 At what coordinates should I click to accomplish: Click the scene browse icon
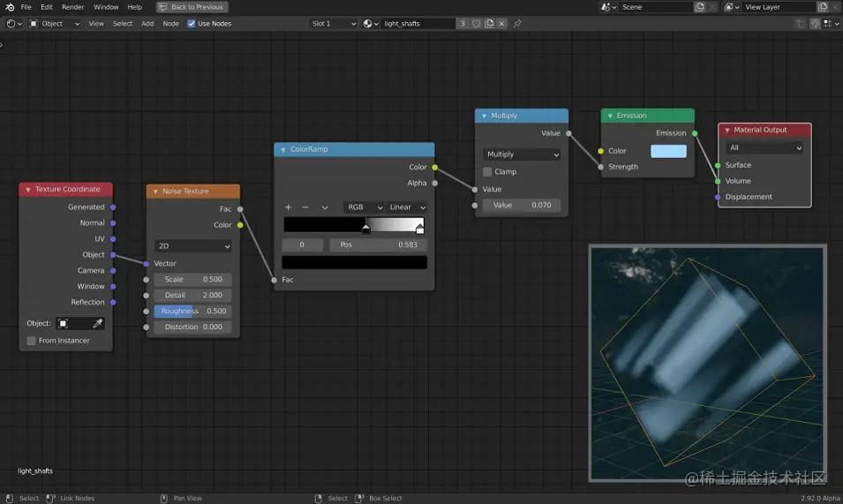click(608, 7)
